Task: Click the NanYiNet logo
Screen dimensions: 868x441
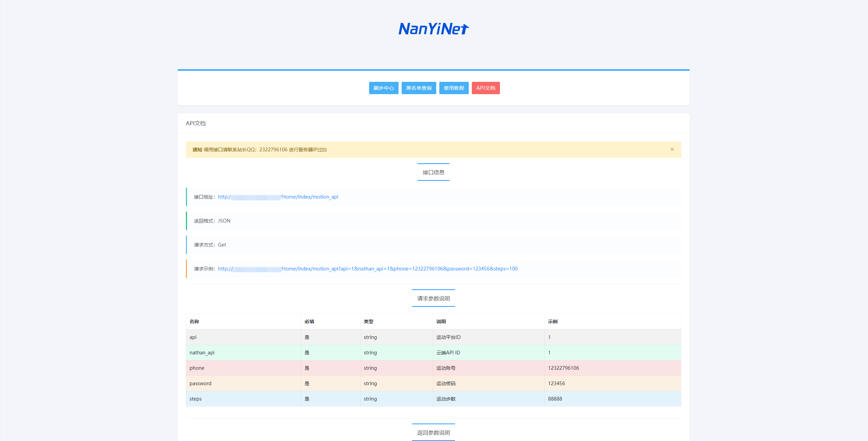Action: point(433,29)
